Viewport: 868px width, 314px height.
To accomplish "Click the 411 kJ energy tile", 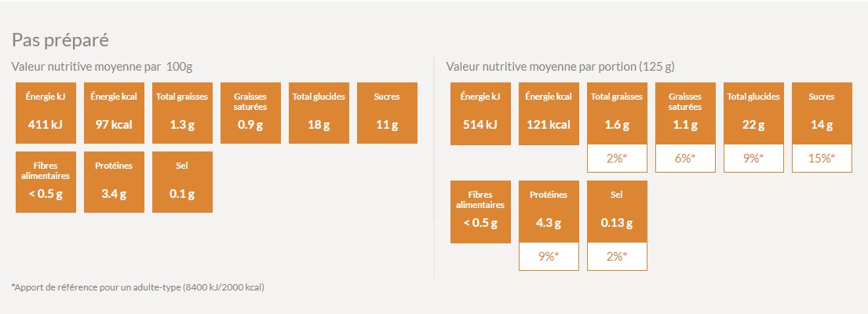I will tap(45, 113).
